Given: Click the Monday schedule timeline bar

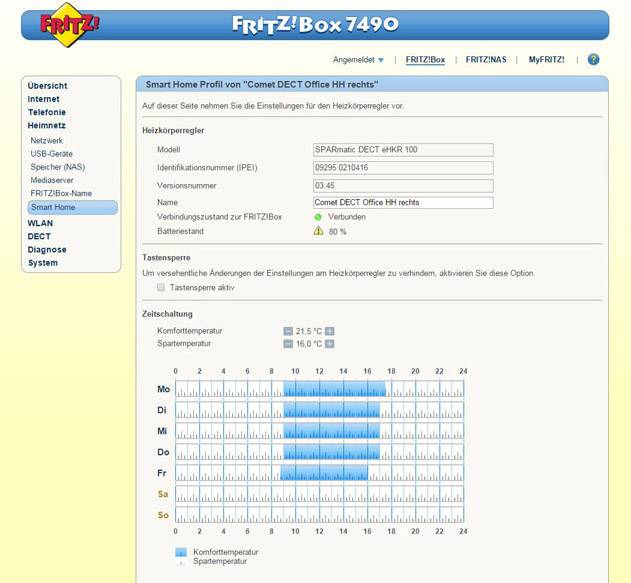Looking at the screenshot, I should [x=319, y=389].
